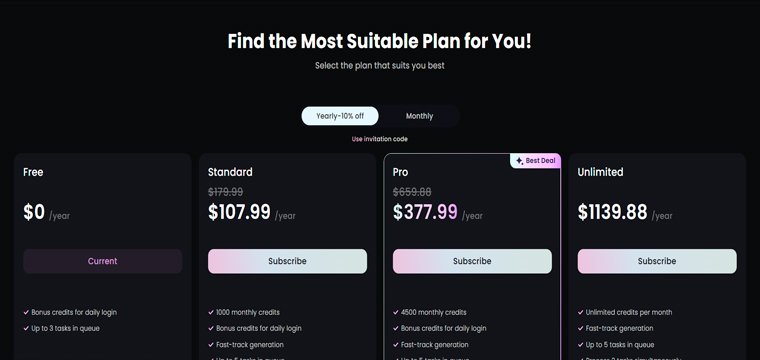Click checkmark icon beside 4500 monthly credits
Viewport: 760px width, 360px height.
click(396, 313)
